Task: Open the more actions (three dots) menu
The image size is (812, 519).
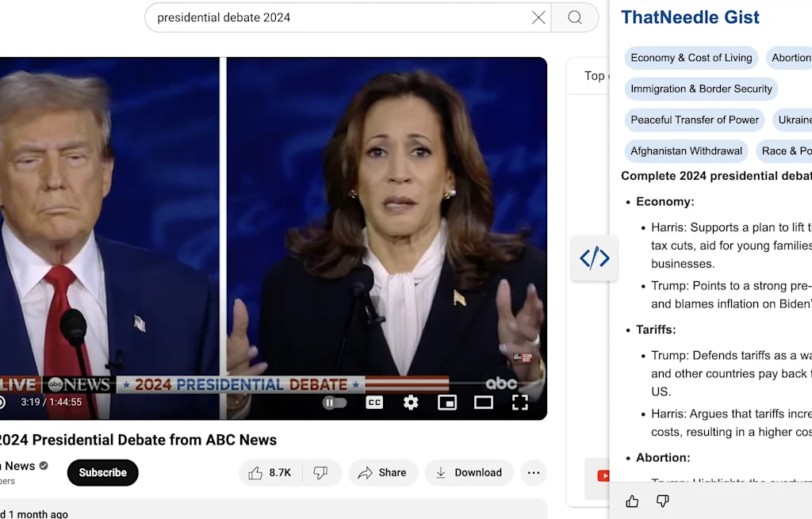Action: tap(534, 472)
